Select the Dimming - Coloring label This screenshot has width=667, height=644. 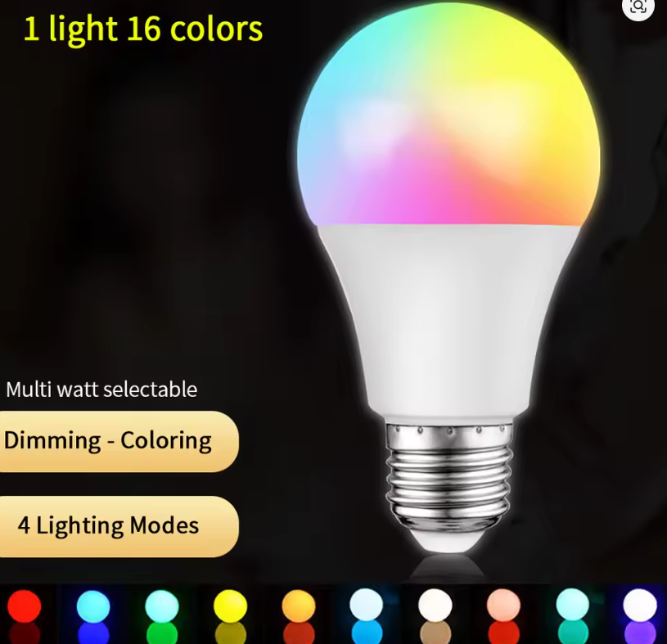pyautogui.click(x=108, y=441)
